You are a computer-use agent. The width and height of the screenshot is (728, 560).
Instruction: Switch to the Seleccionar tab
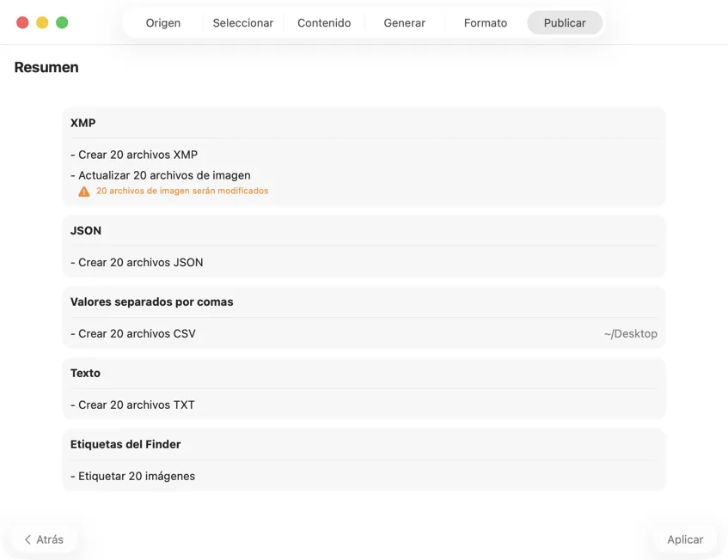pos(243,23)
